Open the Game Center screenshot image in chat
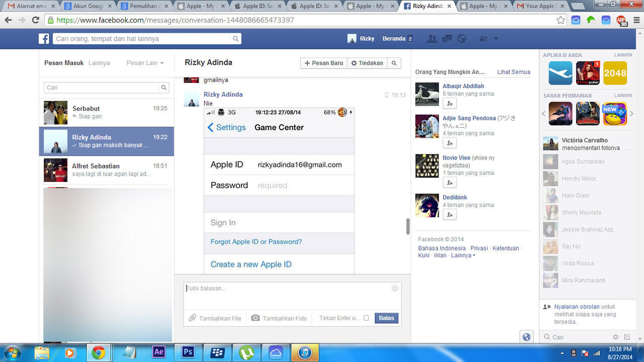644x362 pixels. coord(279,191)
